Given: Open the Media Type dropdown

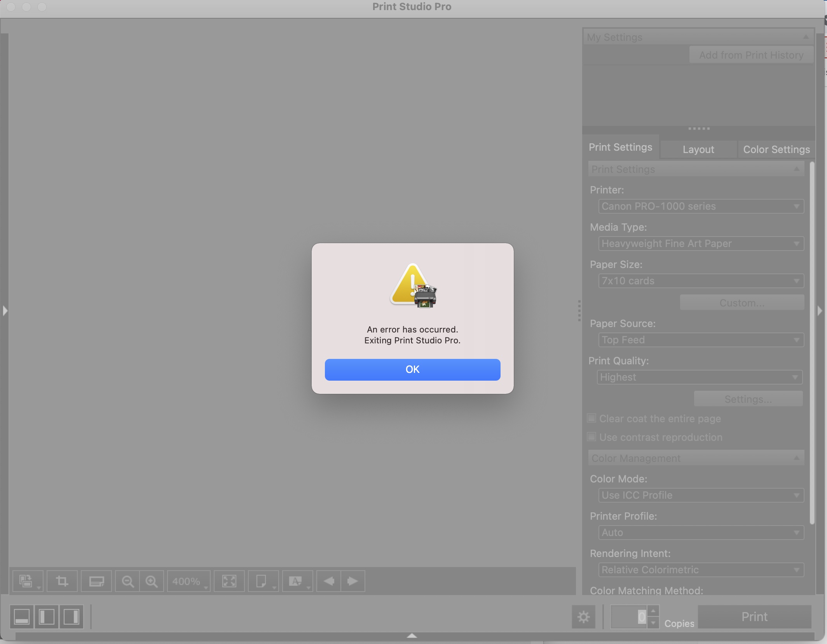Looking at the screenshot, I should click(x=701, y=244).
